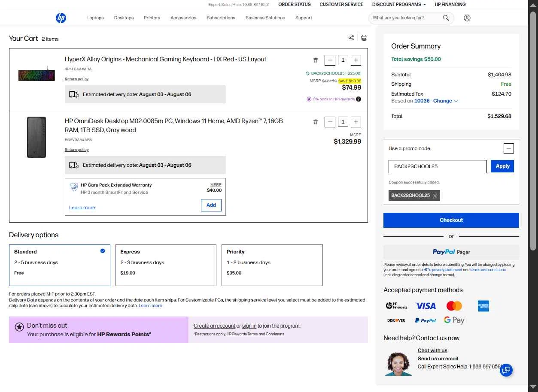Open the Discount Programs dropdown
The width and height of the screenshot is (538, 392).
pyautogui.click(x=399, y=4)
